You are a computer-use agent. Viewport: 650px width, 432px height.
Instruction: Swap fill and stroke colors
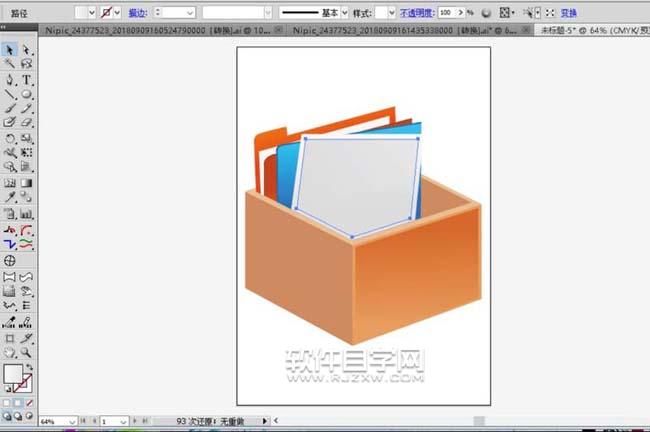pos(29,367)
